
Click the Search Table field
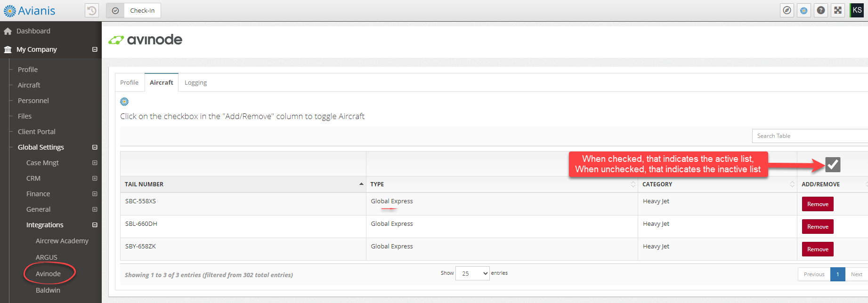pos(810,136)
